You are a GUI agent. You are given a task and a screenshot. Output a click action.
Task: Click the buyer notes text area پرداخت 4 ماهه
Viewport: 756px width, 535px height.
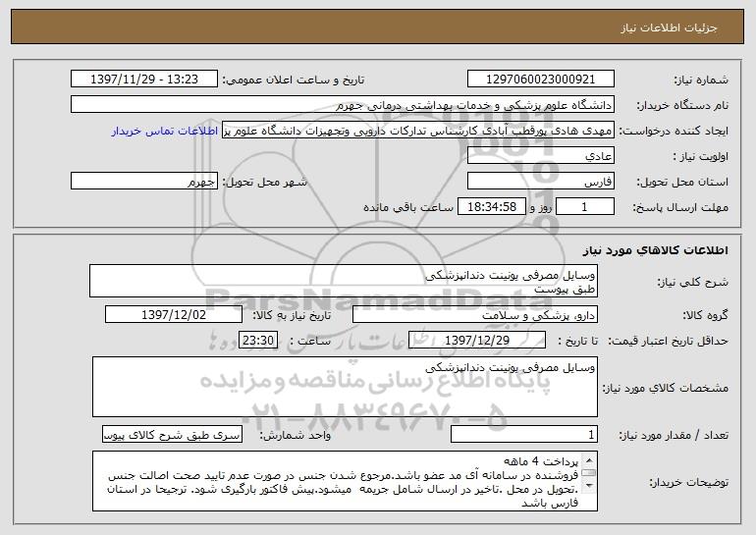click(345, 481)
